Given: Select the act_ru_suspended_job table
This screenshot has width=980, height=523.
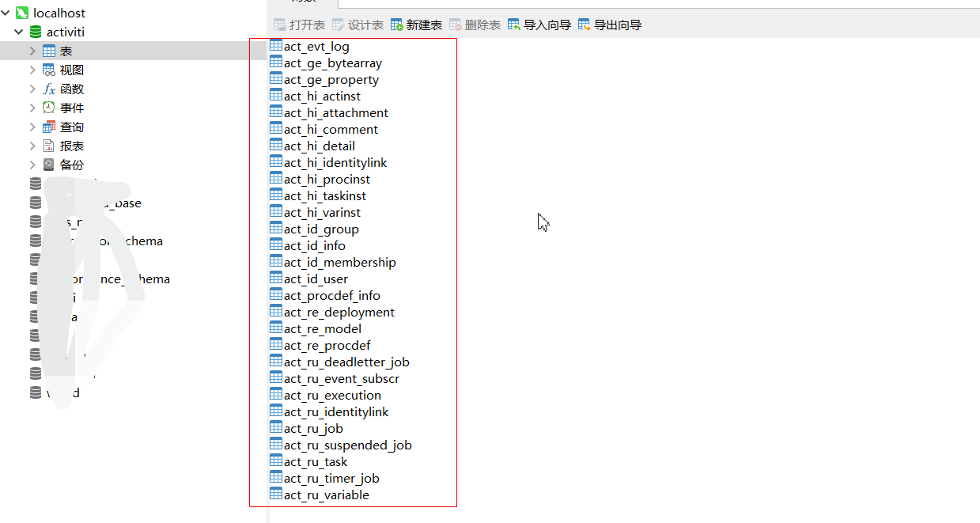Looking at the screenshot, I should [x=348, y=445].
